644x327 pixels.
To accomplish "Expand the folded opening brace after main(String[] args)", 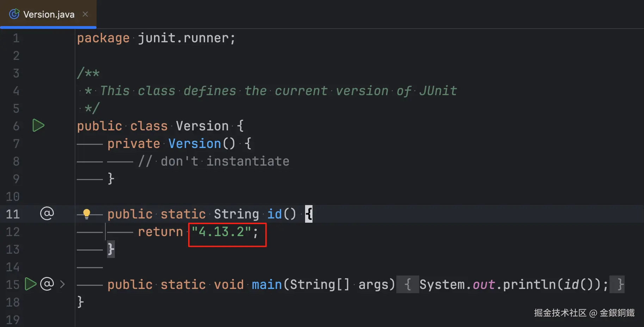I will click(x=408, y=284).
